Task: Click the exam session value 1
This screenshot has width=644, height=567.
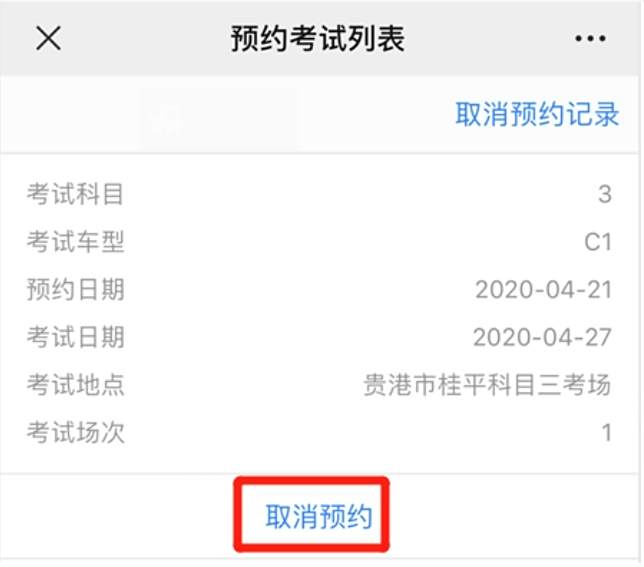Action: [607, 432]
